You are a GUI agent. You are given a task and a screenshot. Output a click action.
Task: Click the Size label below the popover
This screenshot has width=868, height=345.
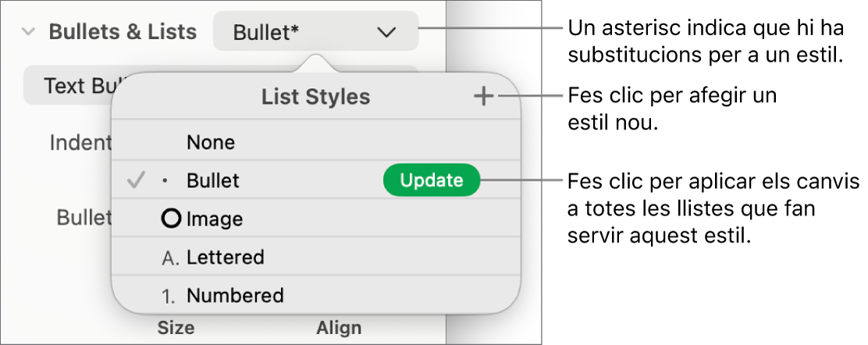[x=176, y=328]
